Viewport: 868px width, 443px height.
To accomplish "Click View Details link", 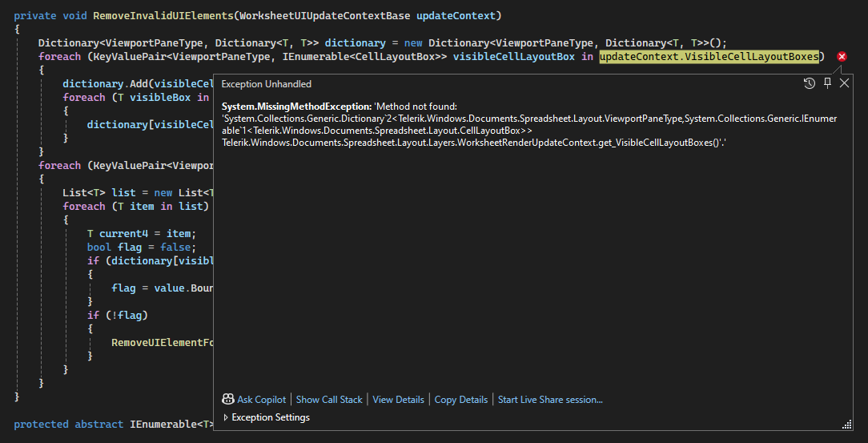I will [398, 399].
